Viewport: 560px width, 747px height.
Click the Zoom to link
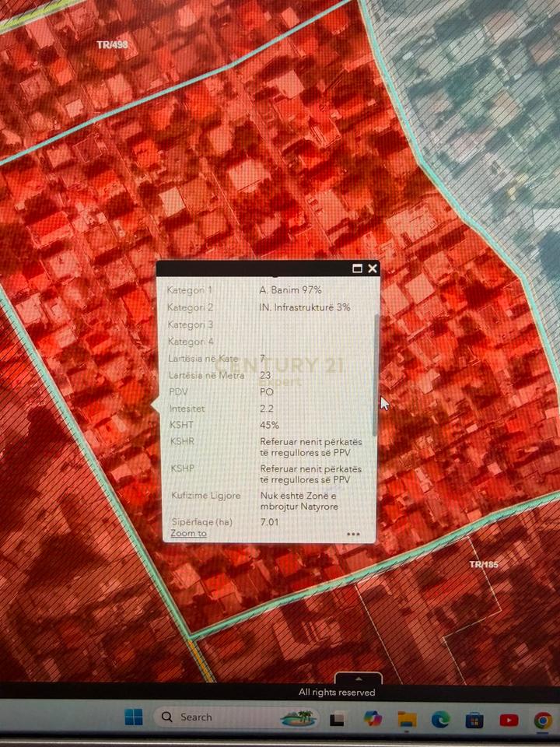(x=188, y=533)
